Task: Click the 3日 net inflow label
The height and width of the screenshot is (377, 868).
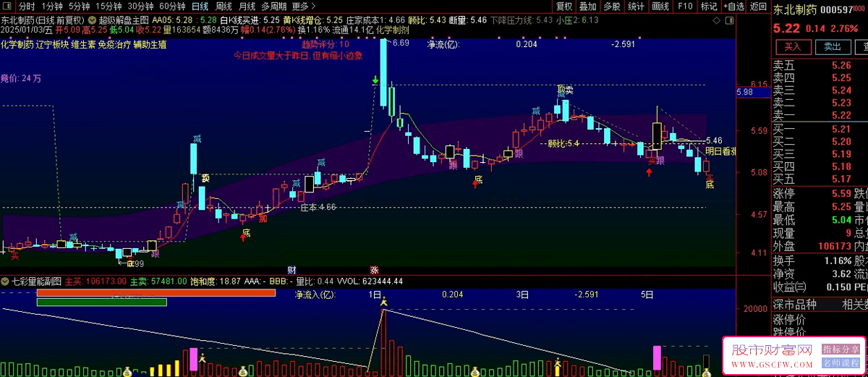Action: coord(523,295)
